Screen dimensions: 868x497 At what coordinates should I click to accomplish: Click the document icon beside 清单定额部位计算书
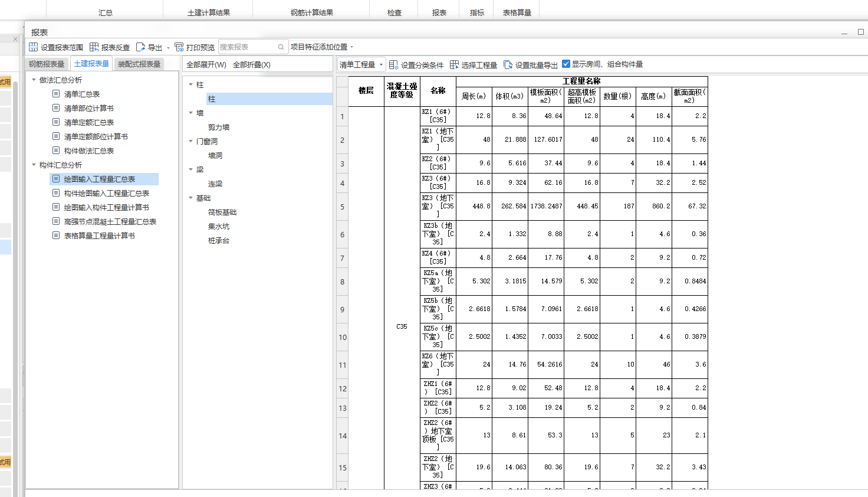[56, 136]
